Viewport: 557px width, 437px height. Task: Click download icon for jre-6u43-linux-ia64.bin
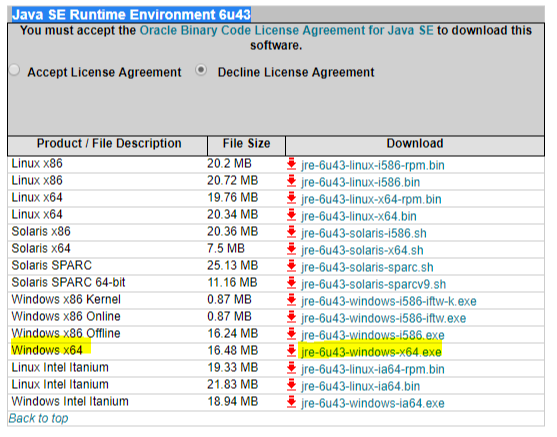coord(291,385)
